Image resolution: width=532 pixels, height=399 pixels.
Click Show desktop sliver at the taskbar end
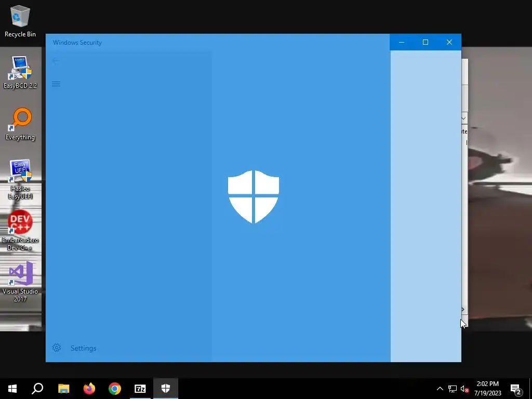pyautogui.click(x=530, y=389)
